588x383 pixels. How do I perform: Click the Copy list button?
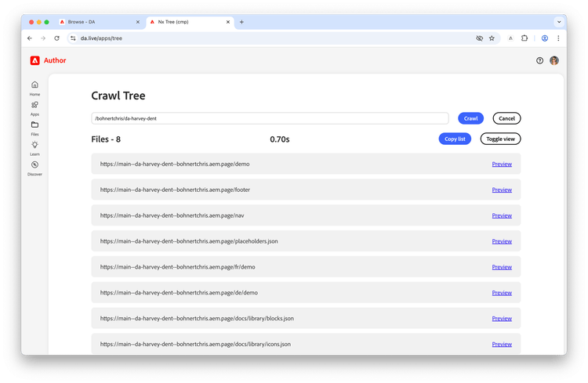455,139
